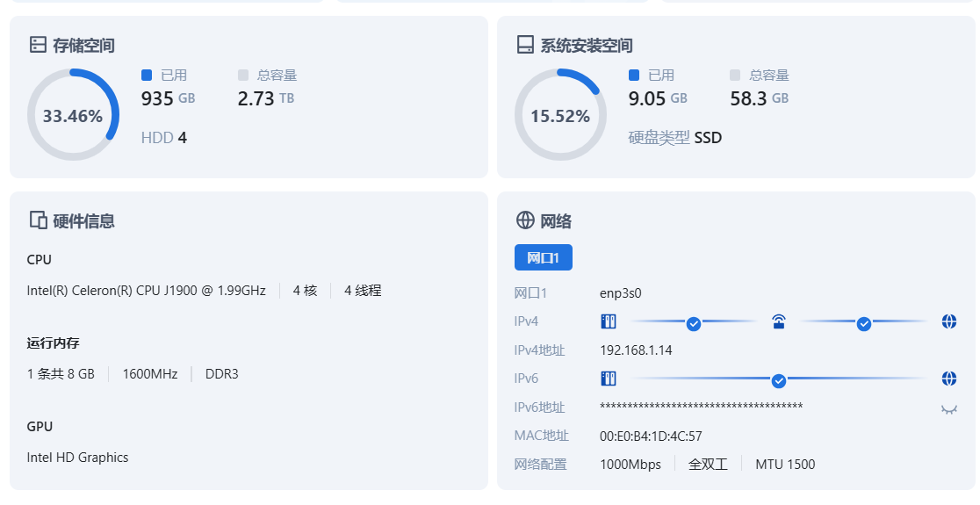
Task: Click the 9.05 GB system used value
Action: tap(658, 98)
